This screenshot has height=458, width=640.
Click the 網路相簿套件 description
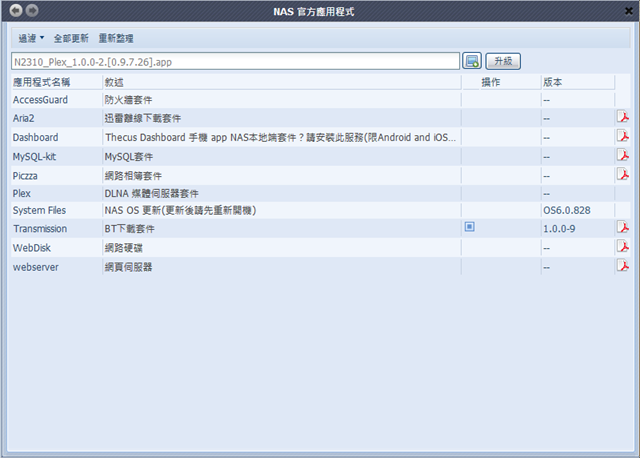pyautogui.click(x=133, y=176)
